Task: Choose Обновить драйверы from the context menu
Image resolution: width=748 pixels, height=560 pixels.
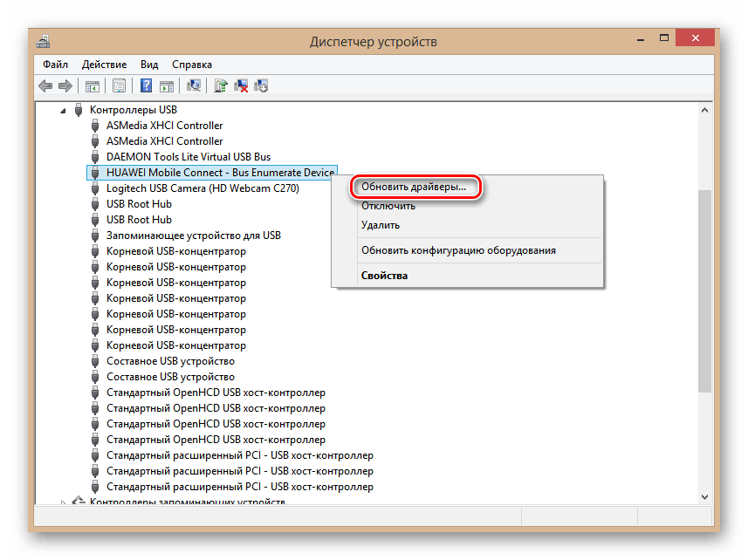Action: coord(414,187)
